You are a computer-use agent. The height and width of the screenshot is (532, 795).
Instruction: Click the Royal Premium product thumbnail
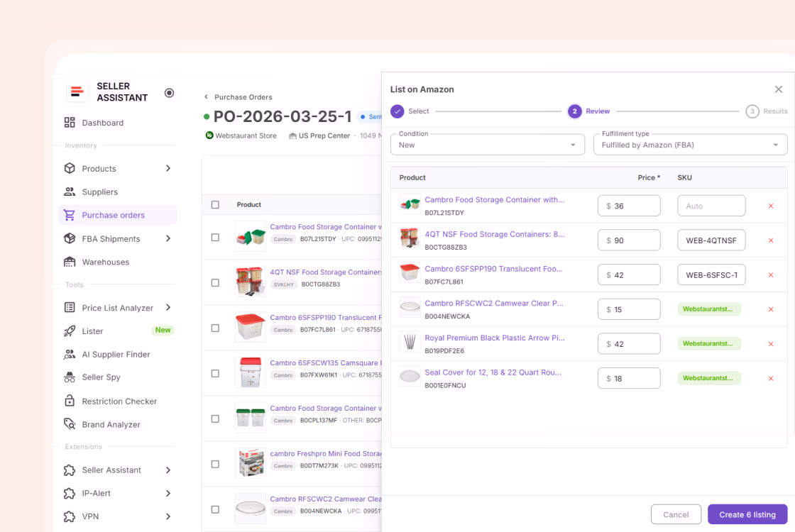pos(410,342)
